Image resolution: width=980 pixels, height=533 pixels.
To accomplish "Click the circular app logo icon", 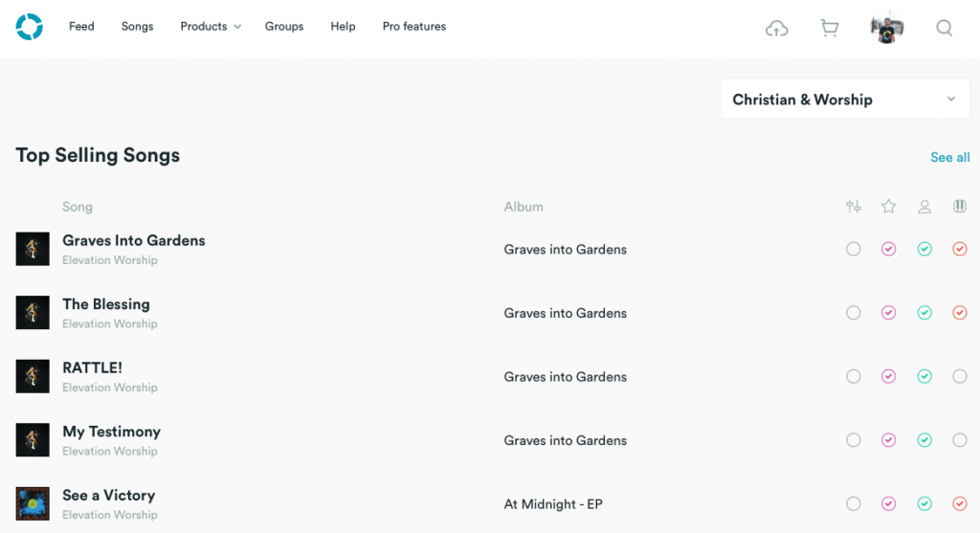I will [x=30, y=27].
